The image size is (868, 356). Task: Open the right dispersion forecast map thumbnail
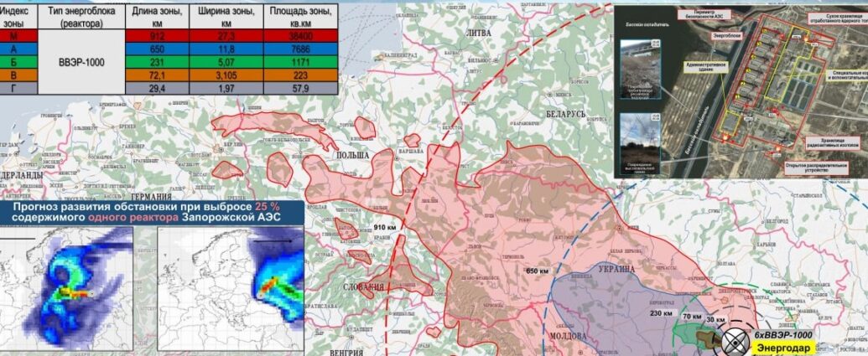click(x=230, y=281)
